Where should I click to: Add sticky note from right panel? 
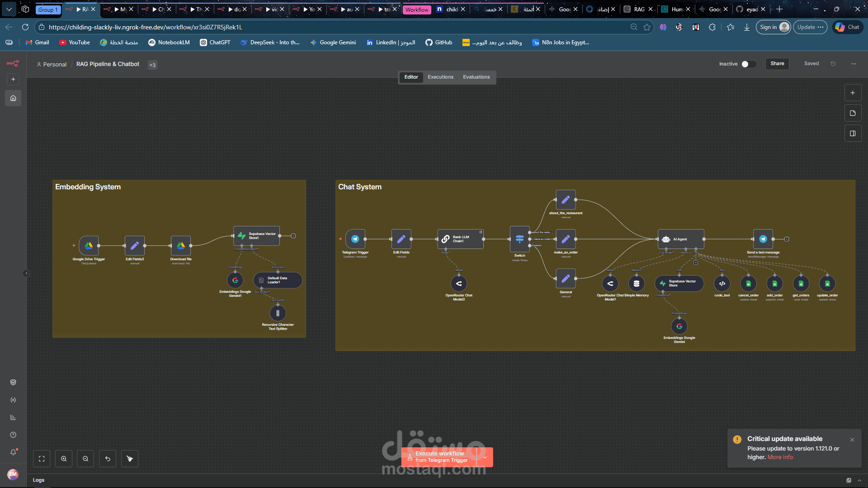(x=853, y=113)
